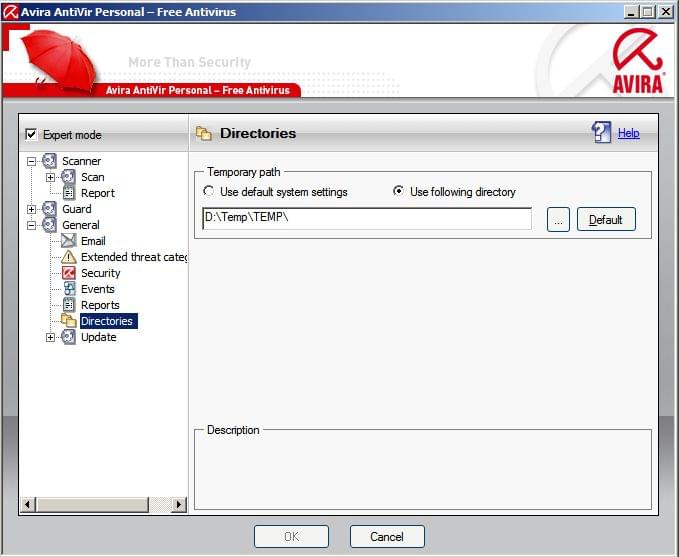
Task: Expand the Update tree node
Action: tap(50, 337)
